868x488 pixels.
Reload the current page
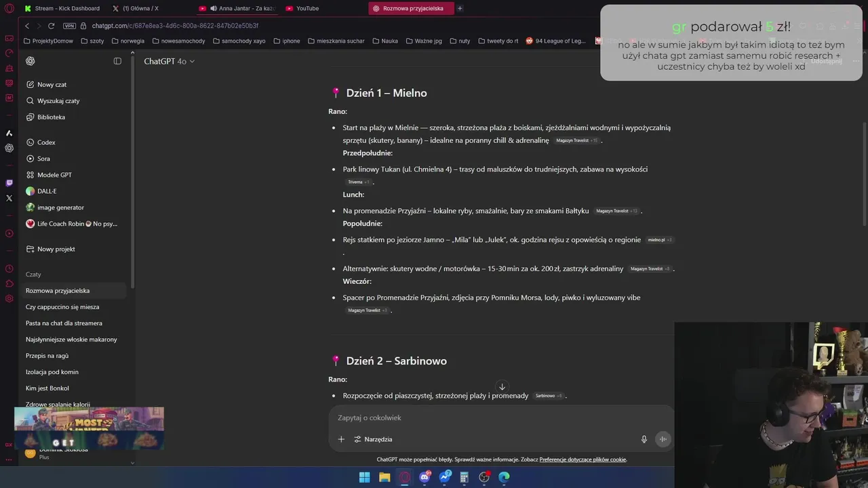pyautogui.click(x=51, y=26)
